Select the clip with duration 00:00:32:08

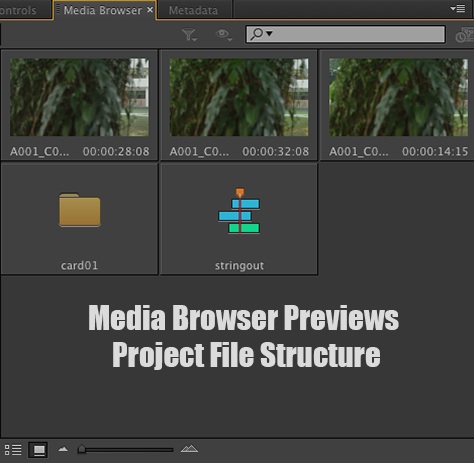[x=239, y=105]
